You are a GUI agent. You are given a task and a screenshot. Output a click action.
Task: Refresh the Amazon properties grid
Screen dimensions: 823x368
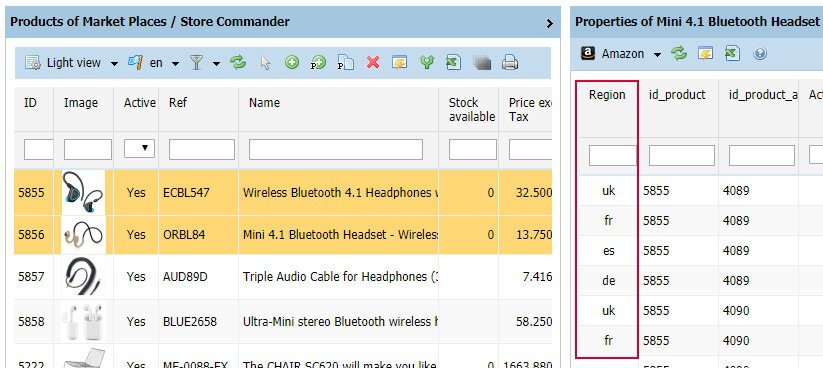click(x=679, y=54)
